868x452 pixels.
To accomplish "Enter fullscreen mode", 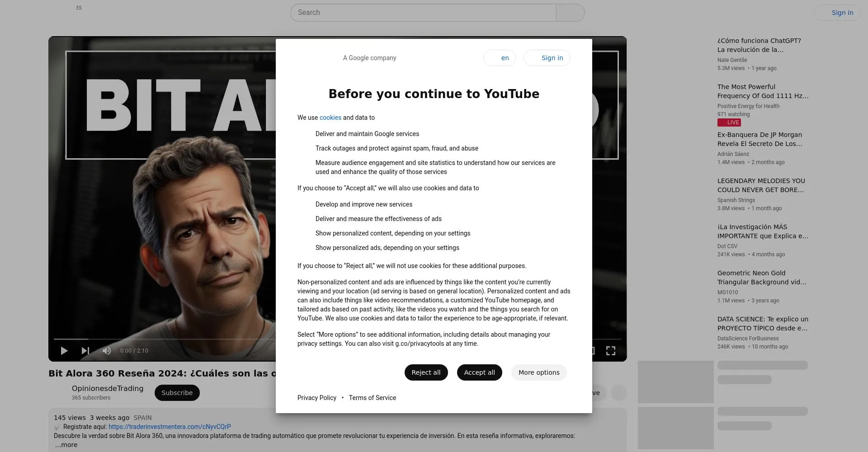I will pyautogui.click(x=611, y=351).
